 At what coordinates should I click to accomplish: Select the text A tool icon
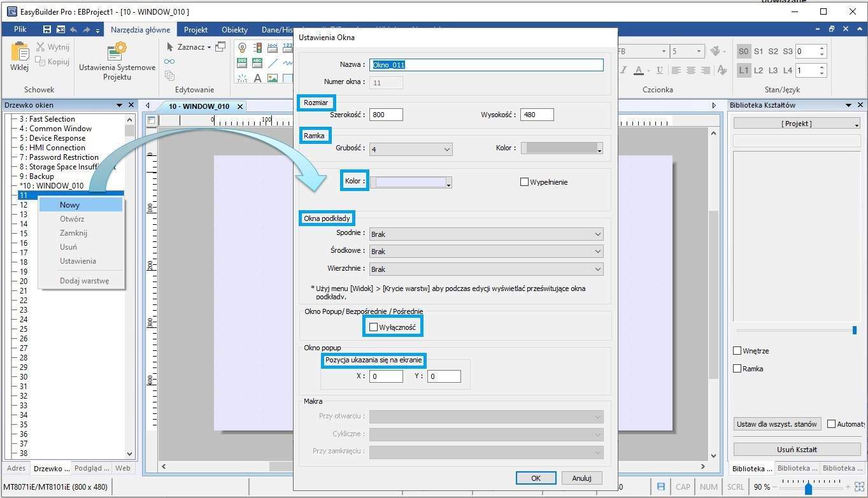pyautogui.click(x=257, y=78)
